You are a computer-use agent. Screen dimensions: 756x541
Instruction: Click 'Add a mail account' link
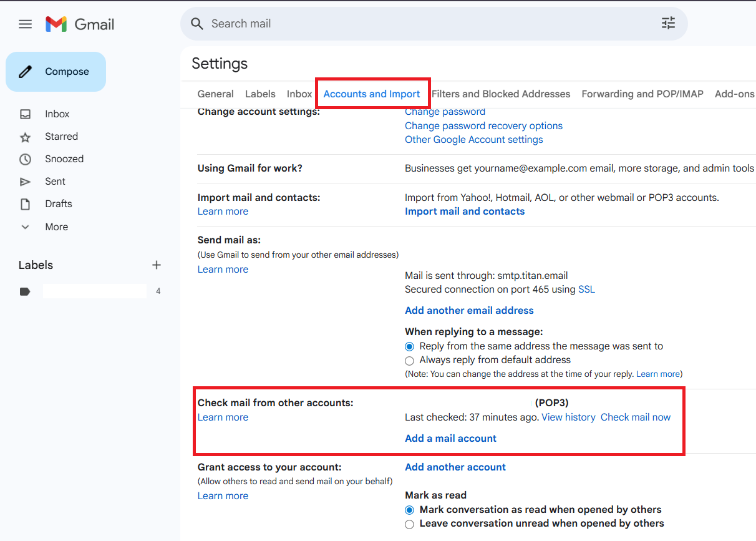click(450, 439)
